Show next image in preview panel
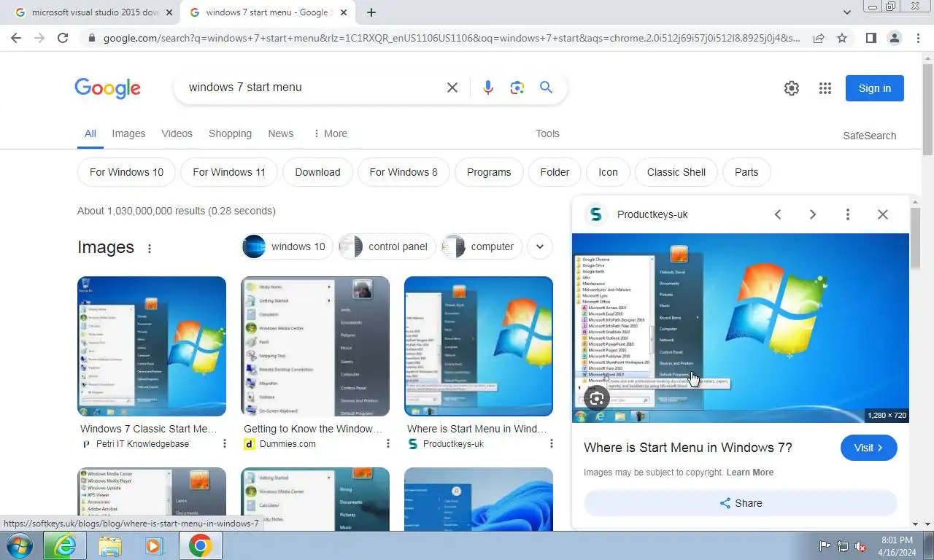Screen dimensions: 934x560 click(x=812, y=214)
